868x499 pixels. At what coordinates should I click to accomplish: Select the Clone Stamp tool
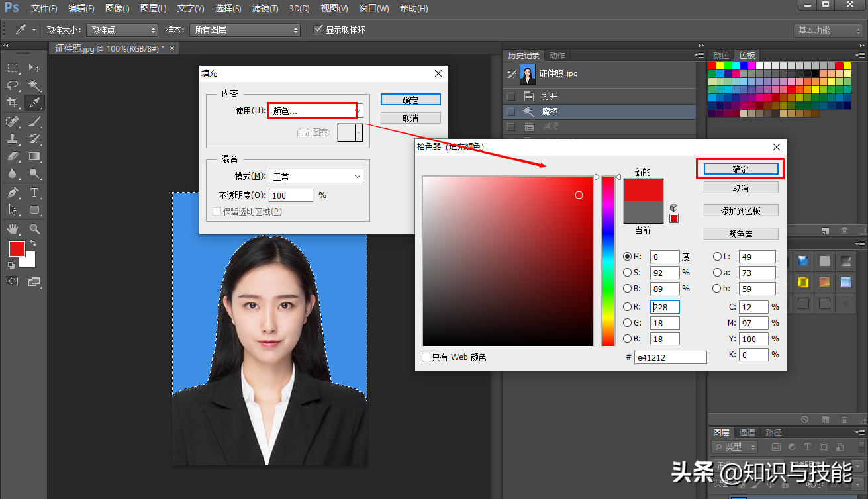point(13,139)
